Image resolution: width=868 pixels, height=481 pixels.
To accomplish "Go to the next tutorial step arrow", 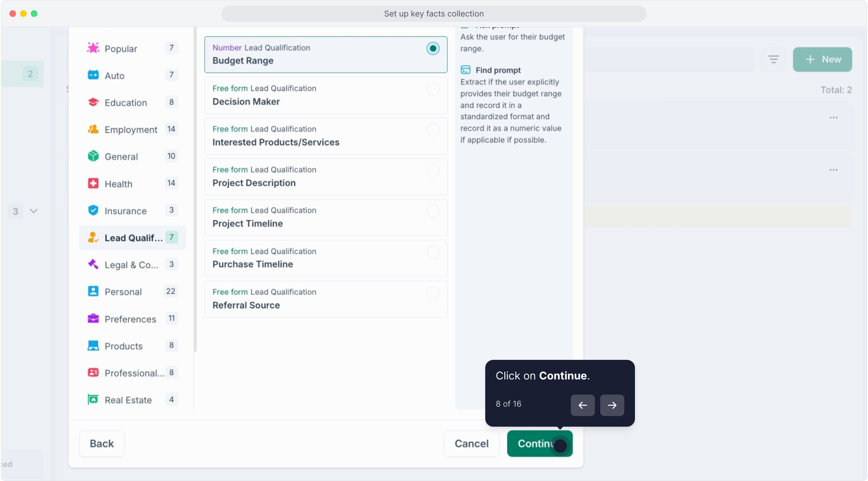I will pyautogui.click(x=612, y=405).
